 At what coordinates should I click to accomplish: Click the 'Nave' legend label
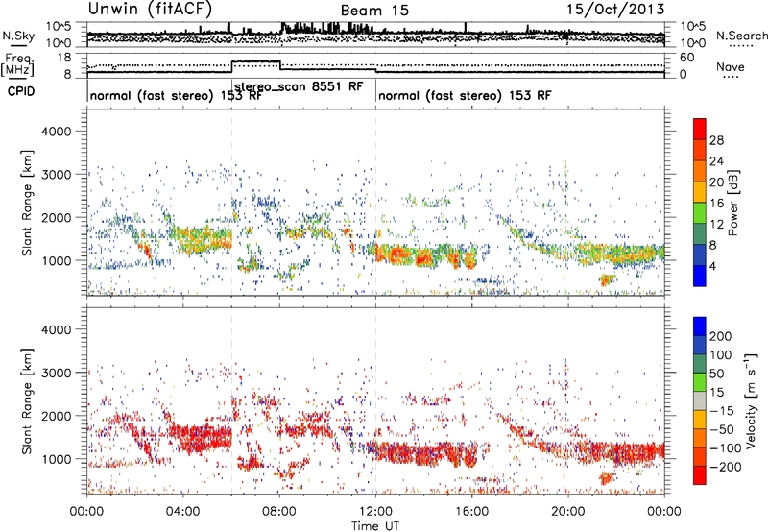731,66
